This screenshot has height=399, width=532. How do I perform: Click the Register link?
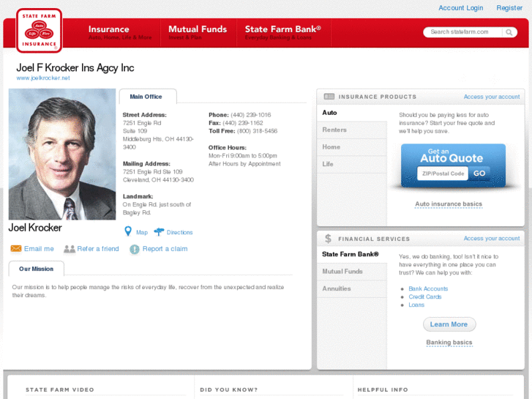509,8
